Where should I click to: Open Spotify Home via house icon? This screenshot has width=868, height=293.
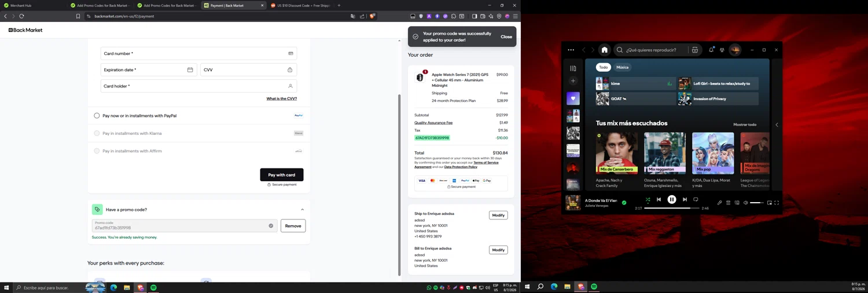[x=604, y=50]
